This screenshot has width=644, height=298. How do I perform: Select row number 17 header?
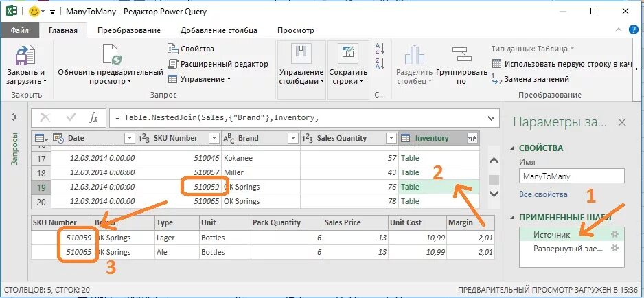coord(41,158)
